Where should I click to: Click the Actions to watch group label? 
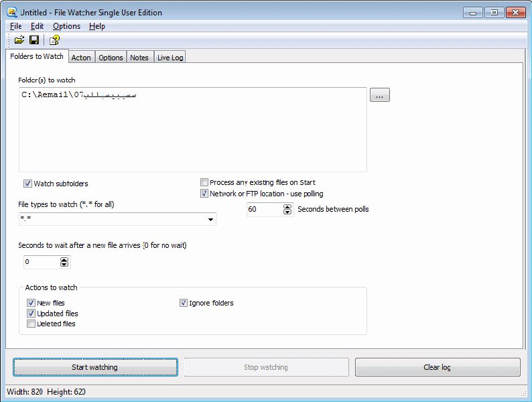pyautogui.click(x=51, y=287)
